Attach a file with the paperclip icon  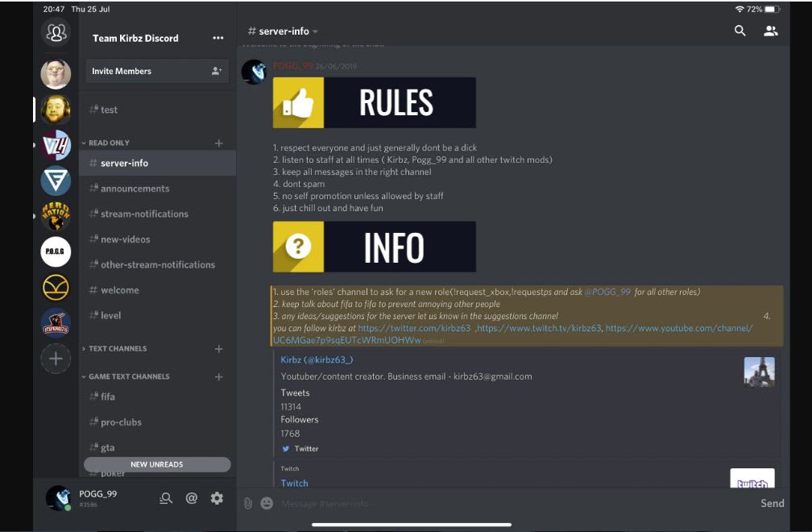[248, 503]
